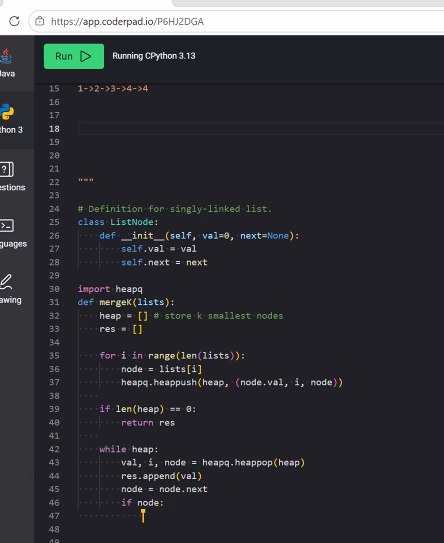444x543 pixels.
Task: Click the play triangle inside Run button
Action: pyautogui.click(x=85, y=56)
